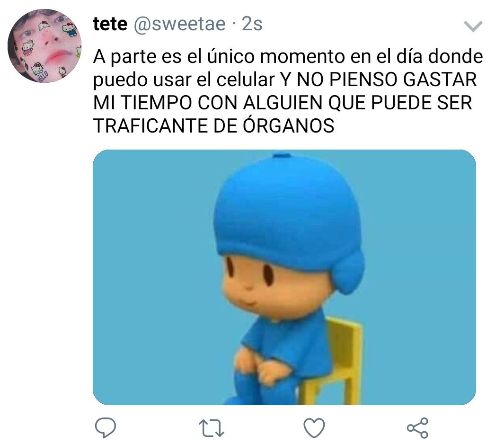Open the @sweetae handle link
504x444 pixels.
pyautogui.click(x=179, y=25)
